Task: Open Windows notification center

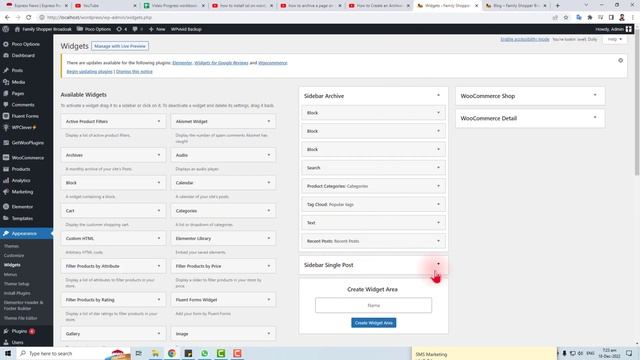Action: coord(629,353)
